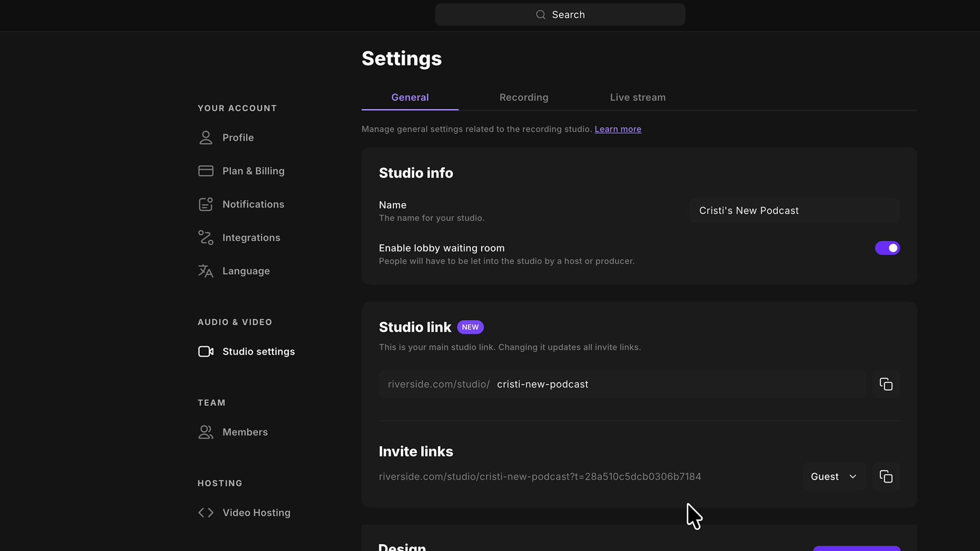Click the Notifications icon in sidebar

206,204
